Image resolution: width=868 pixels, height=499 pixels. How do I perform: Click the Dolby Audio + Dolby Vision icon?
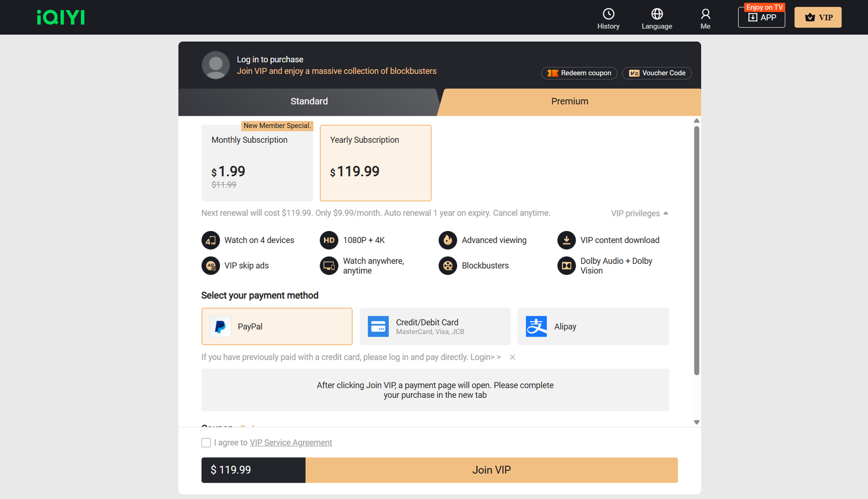point(567,266)
